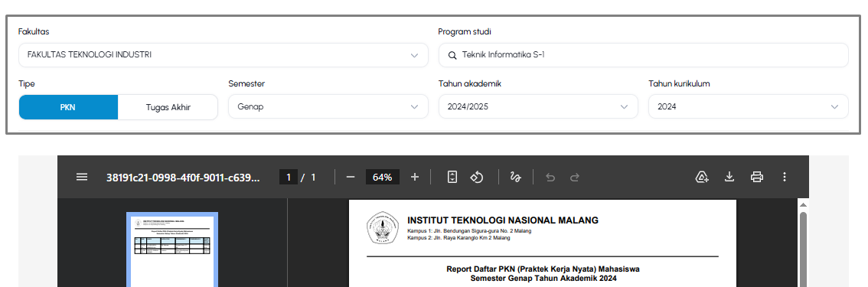Click the institute logo in the PDF
The height and width of the screenshot is (287, 868).
(383, 227)
